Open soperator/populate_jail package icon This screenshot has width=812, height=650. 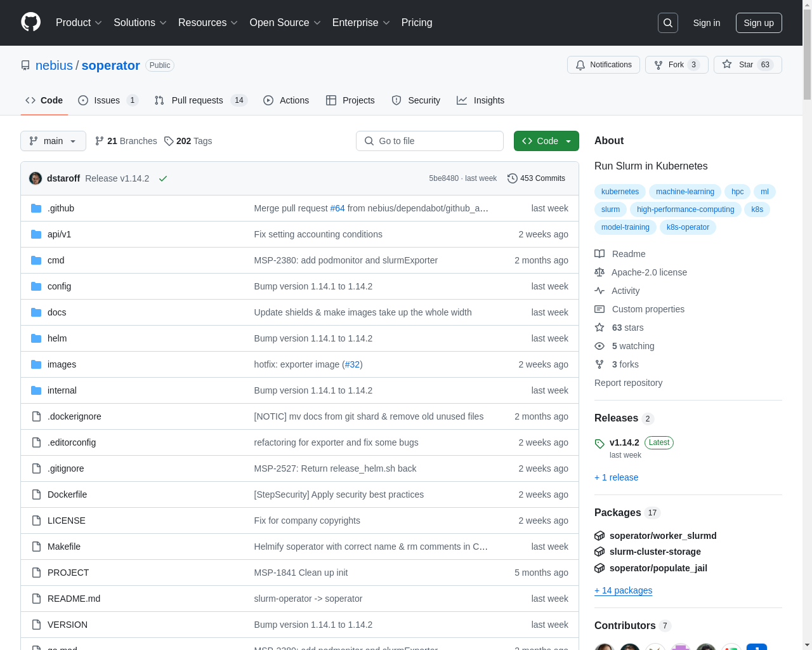[599, 568]
